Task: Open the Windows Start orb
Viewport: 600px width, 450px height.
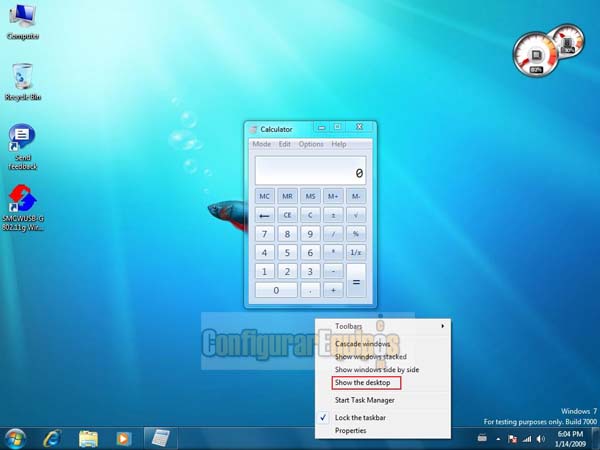Action: [15, 439]
